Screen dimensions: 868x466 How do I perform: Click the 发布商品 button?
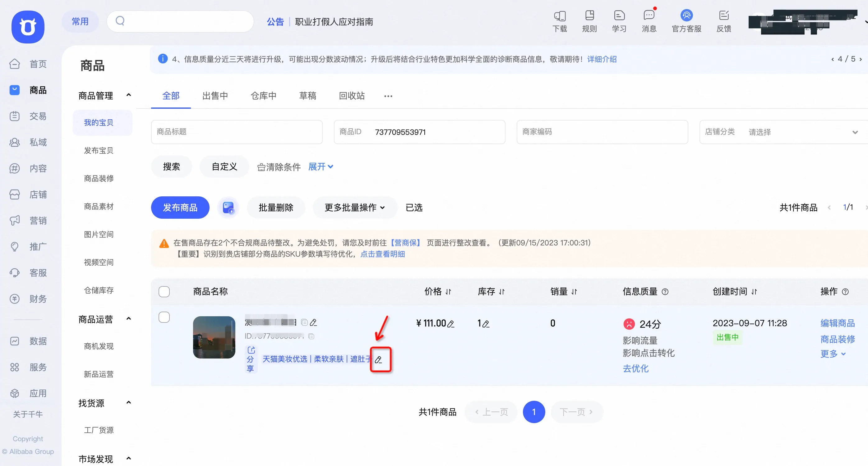click(180, 208)
